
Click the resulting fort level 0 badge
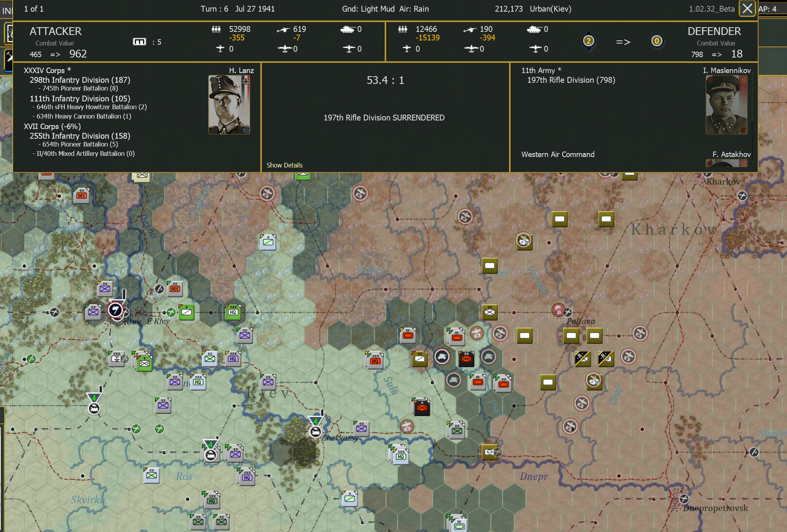point(657,41)
